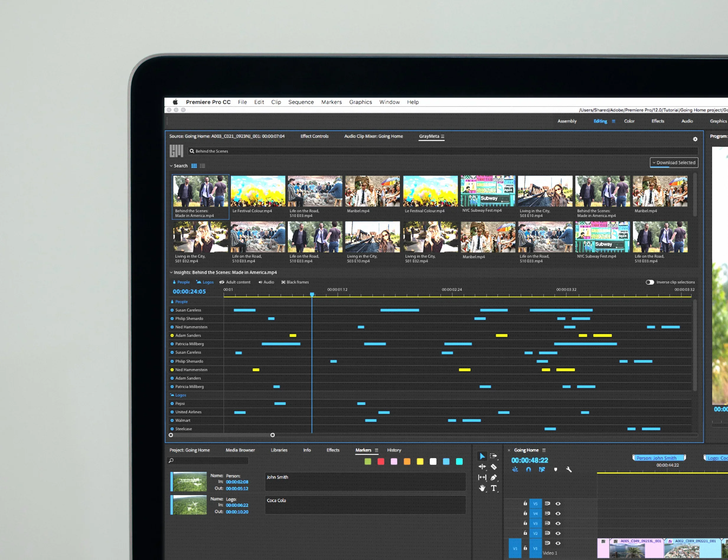
Task: Click the Add Marker icon in timeline
Action: [x=555, y=469]
